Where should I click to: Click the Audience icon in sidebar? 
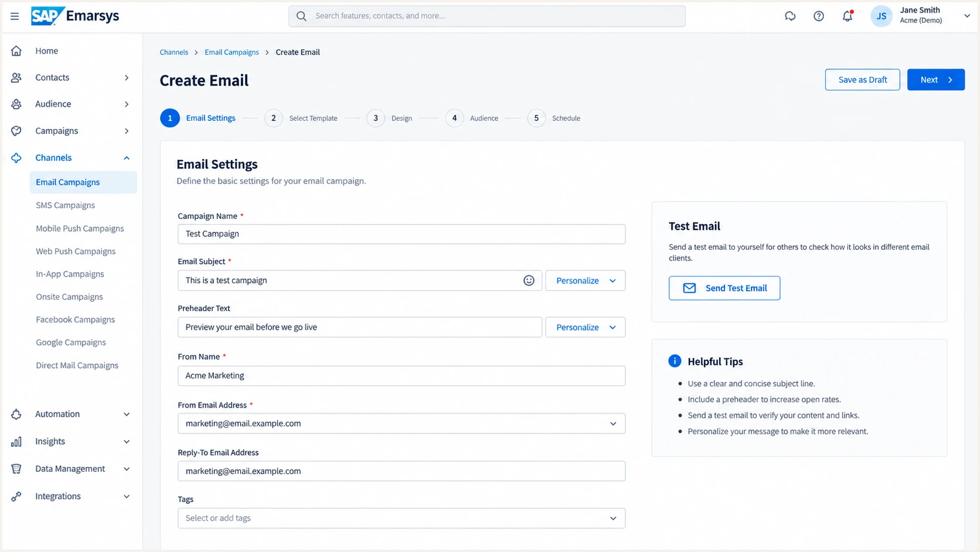(x=16, y=104)
